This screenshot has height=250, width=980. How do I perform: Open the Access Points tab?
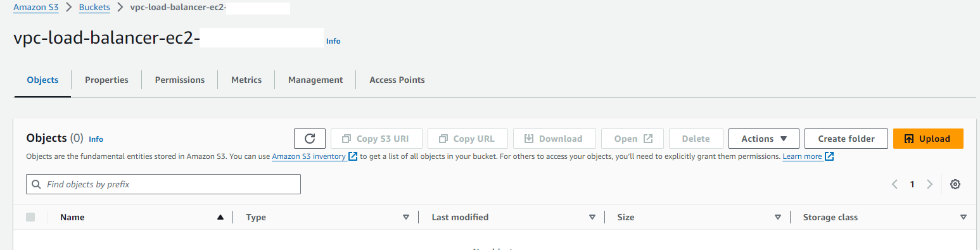[397, 80]
